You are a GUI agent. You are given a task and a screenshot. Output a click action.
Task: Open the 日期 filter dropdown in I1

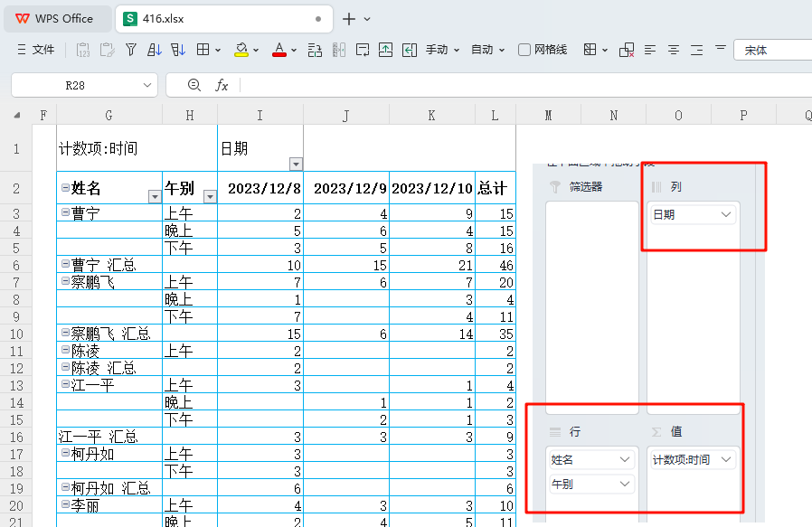296,165
